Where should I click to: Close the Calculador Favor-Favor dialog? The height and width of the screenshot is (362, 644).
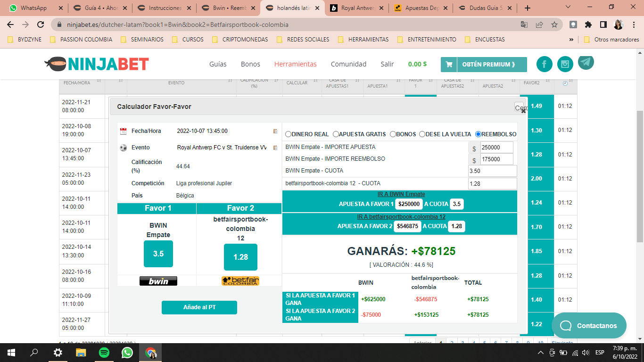pyautogui.click(x=519, y=108)
